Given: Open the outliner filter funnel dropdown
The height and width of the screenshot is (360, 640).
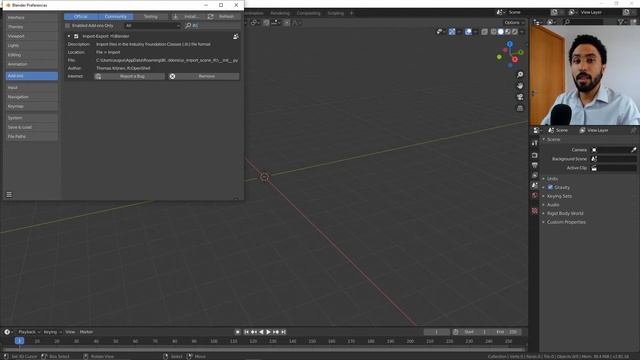Looking at the screenshot, I should 622,22.
